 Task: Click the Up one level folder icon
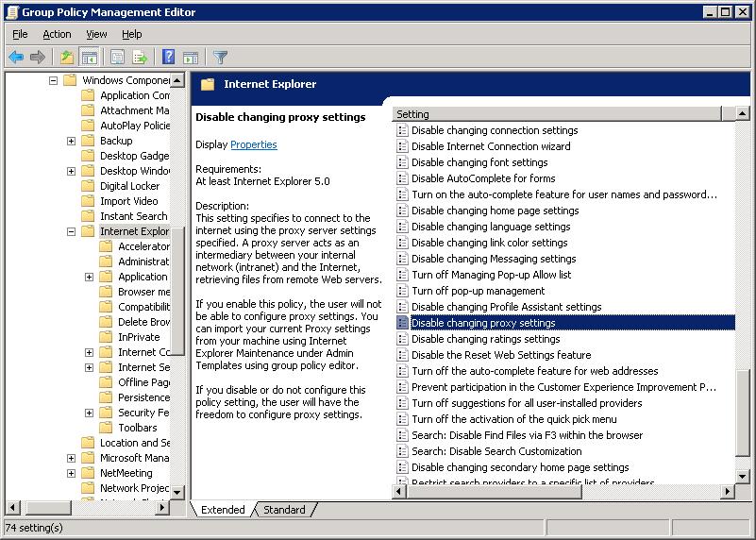[68, 58]
